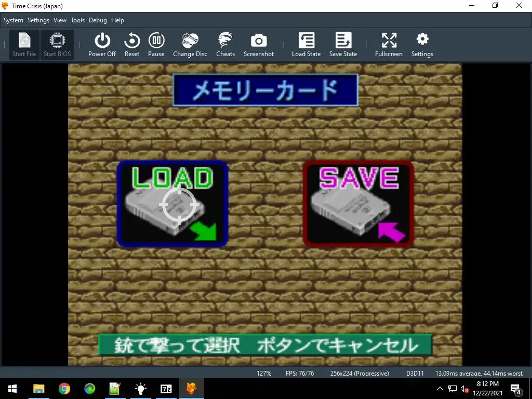This screenshot has width=532, height=399.
Task: Open File Explorer from the taskbar
Action: 38,389
